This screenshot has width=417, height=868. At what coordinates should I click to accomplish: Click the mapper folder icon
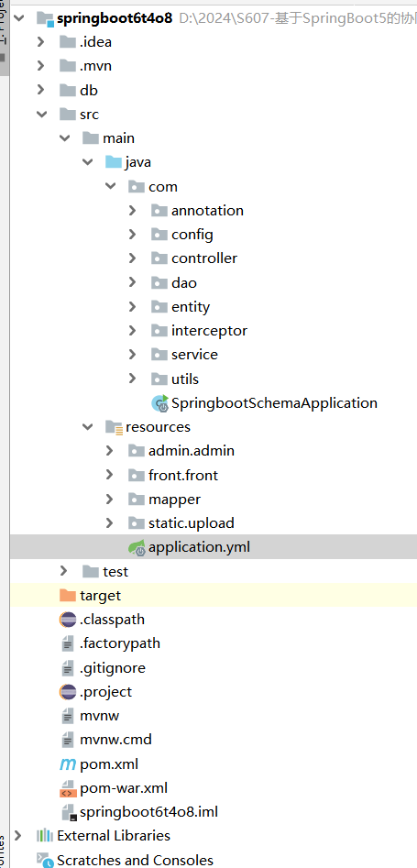point(137,499)
